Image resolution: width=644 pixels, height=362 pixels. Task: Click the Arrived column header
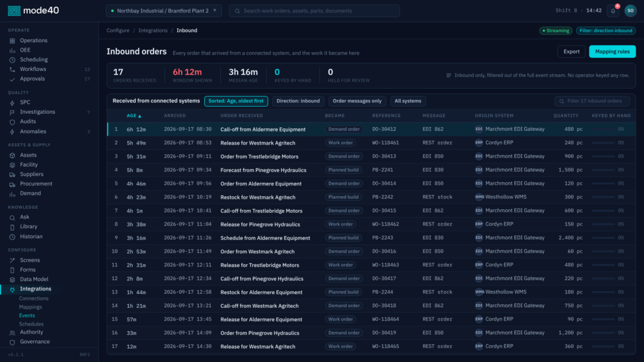[x=175, y=116]
